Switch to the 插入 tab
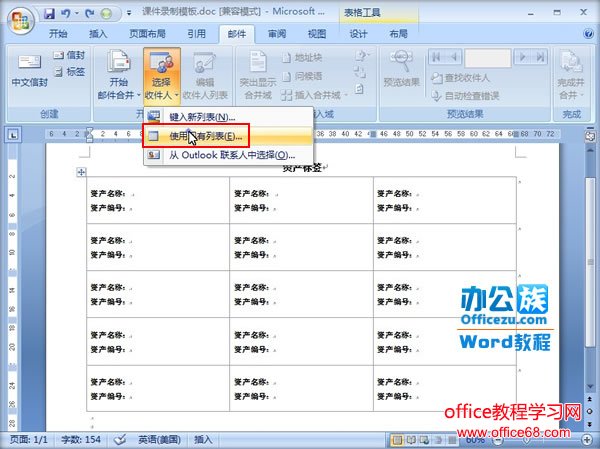 pyautogui.click(x=98, y=34)
